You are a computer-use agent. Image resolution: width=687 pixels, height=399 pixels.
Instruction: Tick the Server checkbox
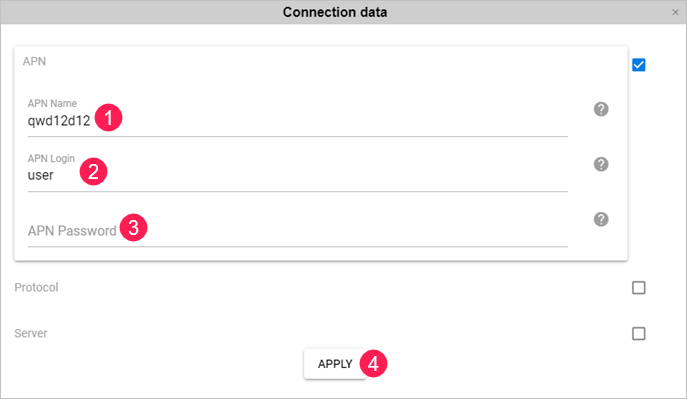point(638,334)
